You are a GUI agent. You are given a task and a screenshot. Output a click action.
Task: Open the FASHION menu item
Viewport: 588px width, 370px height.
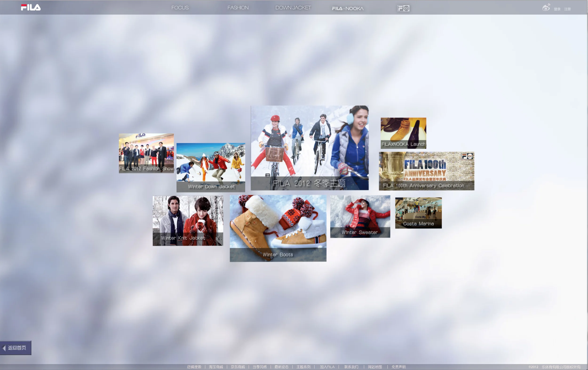238,8
